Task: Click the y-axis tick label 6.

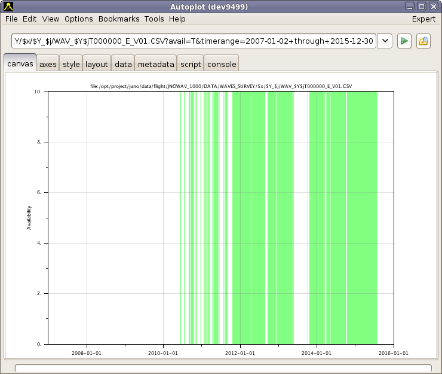Action: coord(39,192)
